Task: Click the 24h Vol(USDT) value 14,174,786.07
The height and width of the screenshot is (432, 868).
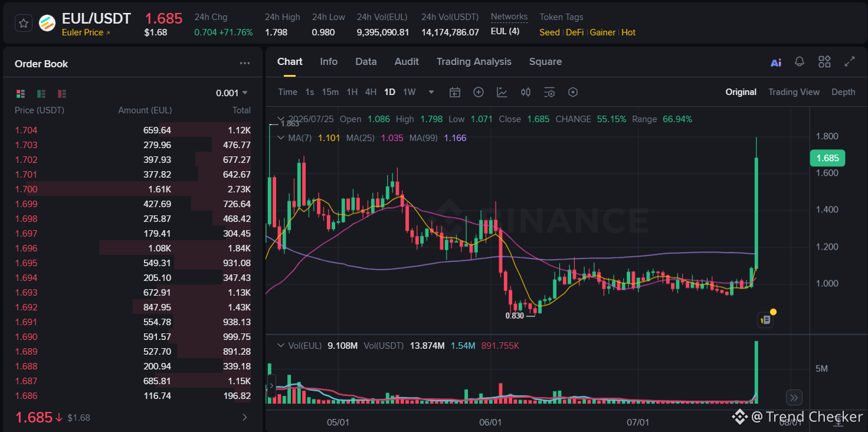Action: point(450,32)
